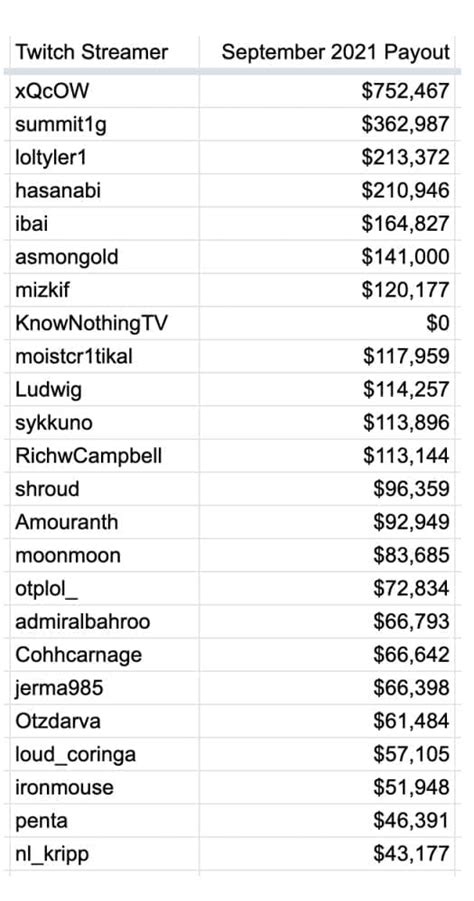Select the September 2021 Payout header cell
Screen dimensions: 474x901
point(327,52)
